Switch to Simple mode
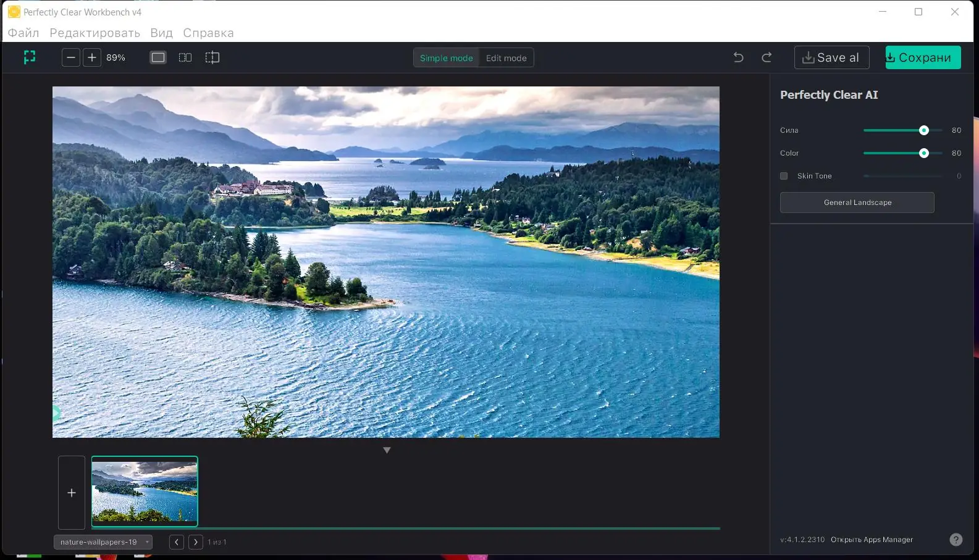Screen dimensions: 979x560 coord(447,58)
